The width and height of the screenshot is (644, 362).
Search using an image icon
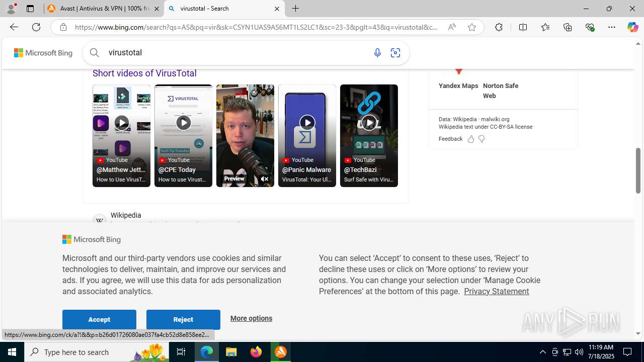point(395,53)
